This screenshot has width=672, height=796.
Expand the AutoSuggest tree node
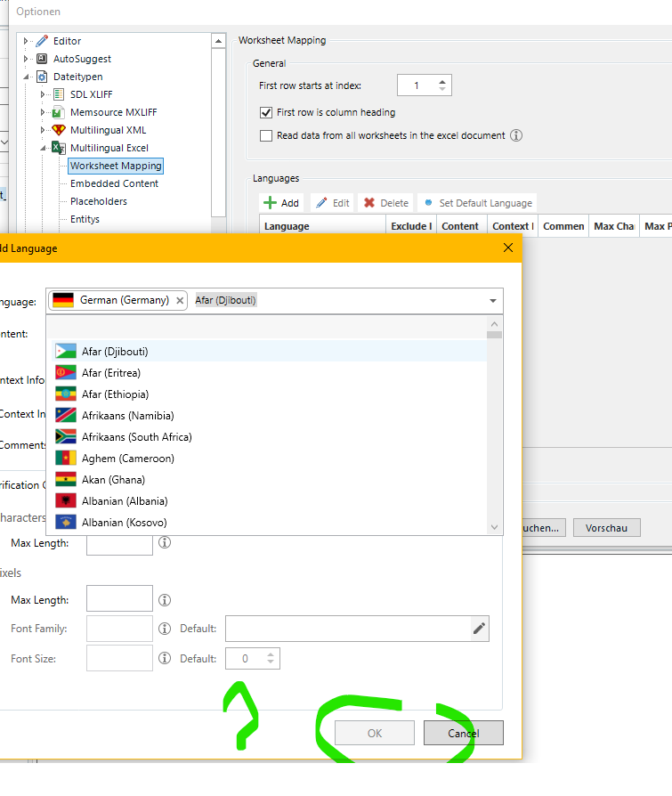(x=26, y=59)
